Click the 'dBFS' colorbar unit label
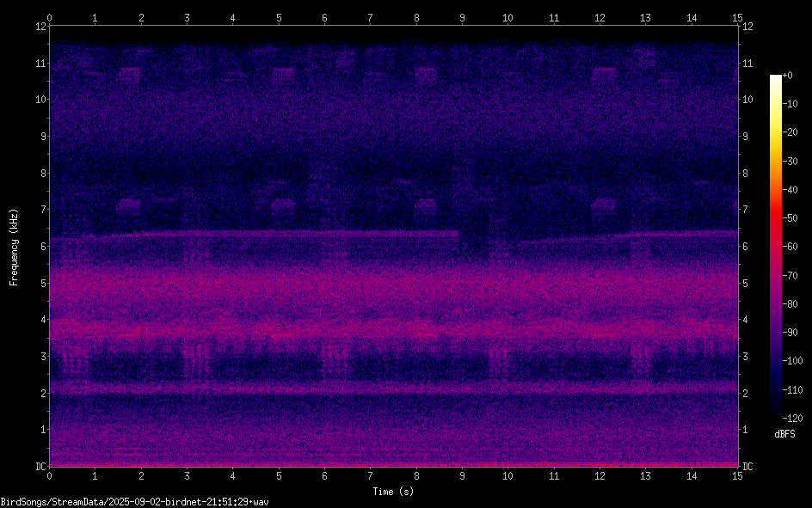Image resolution: width=812 pixels, height=508 pixels. (784, 434)
